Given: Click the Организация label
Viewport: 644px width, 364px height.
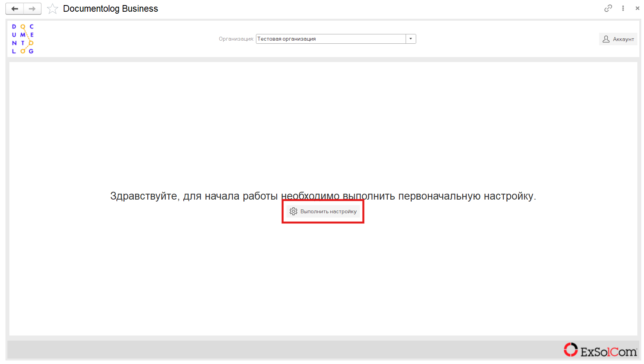Looking at the screenshot, I should click(236, 39).
